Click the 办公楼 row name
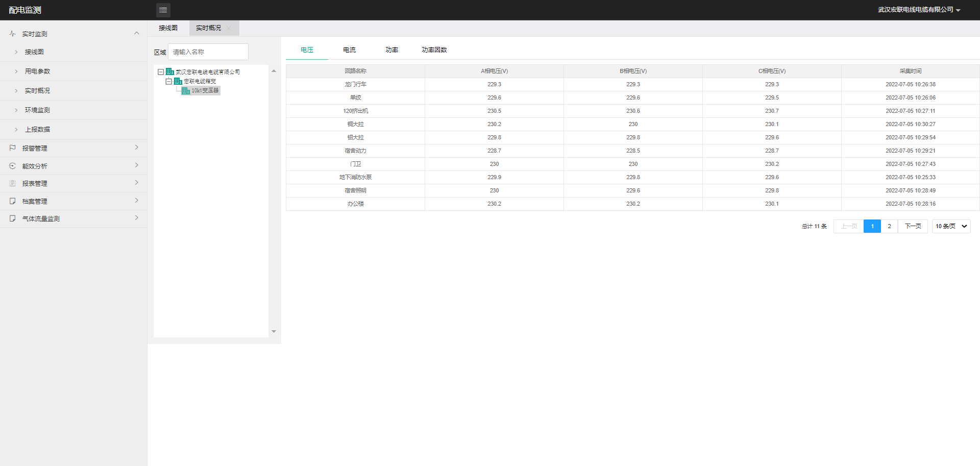Viewport: 980px width, 466px height. (x=355, y=204)
